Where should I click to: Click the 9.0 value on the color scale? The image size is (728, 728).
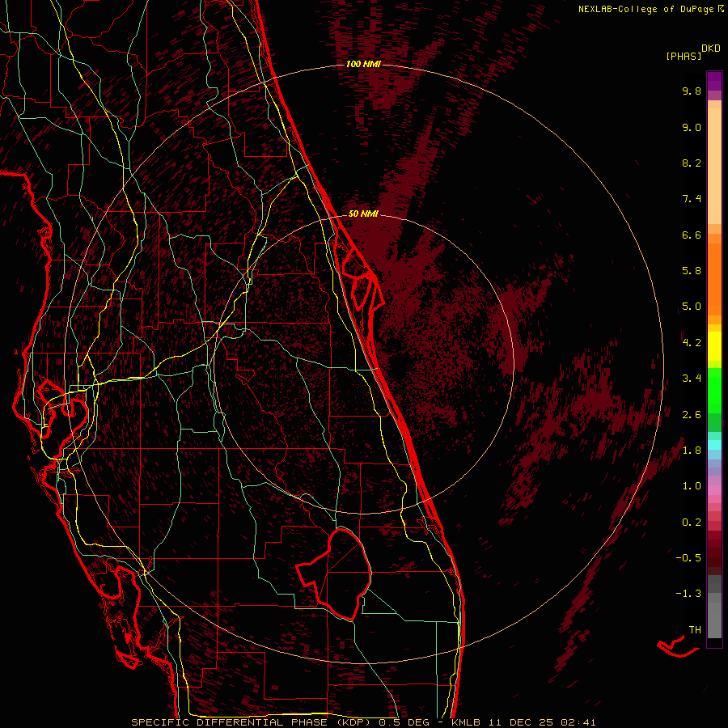click(692, 127)
